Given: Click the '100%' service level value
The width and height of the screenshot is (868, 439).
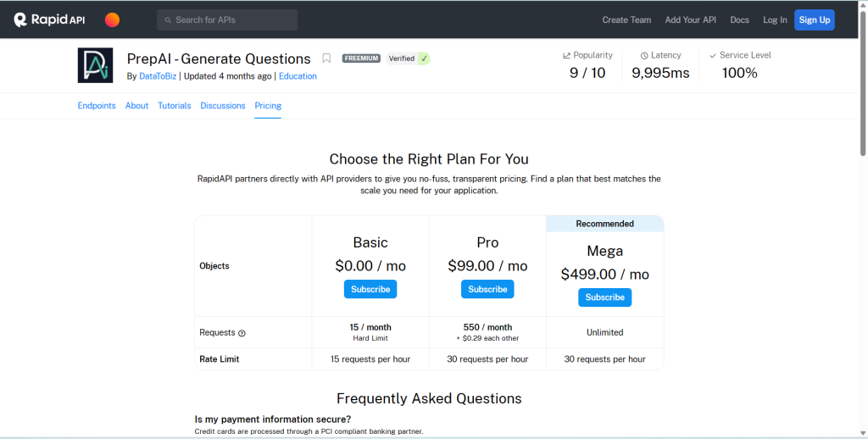Looking at the screenshot, I should (739, 73).
